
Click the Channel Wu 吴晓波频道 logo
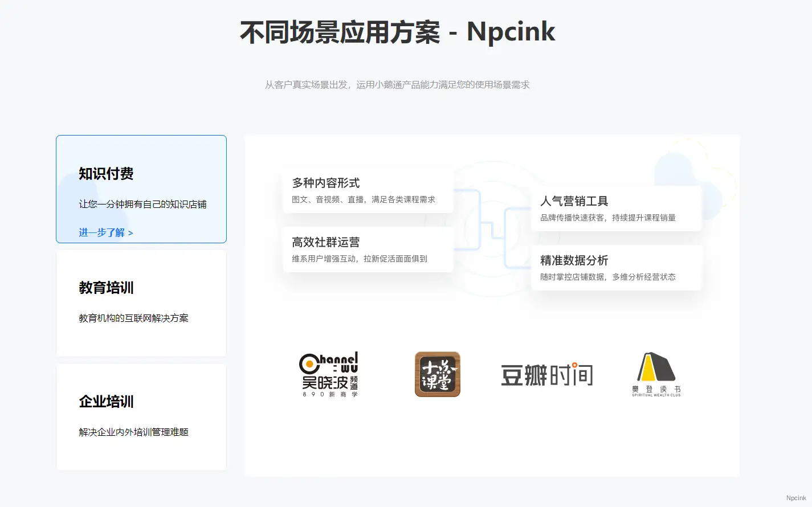[329, 374]
